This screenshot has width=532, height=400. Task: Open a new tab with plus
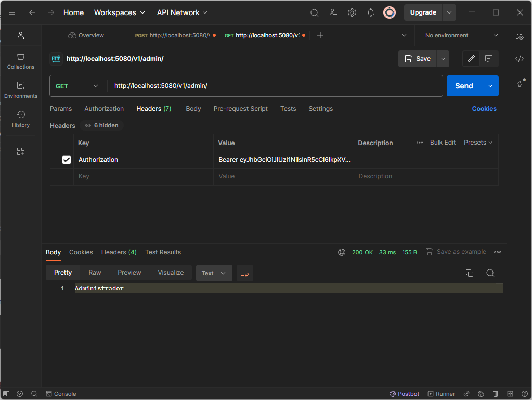coord(320,35)
